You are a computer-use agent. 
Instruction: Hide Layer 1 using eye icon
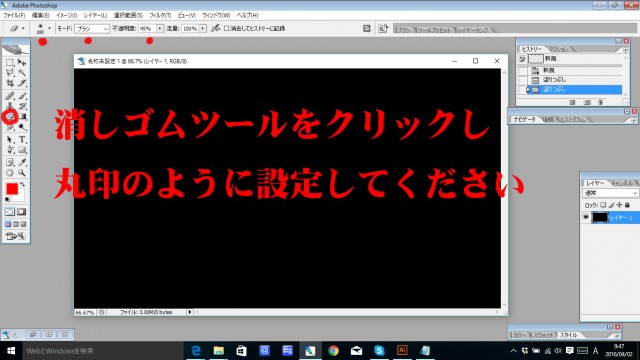(x=586, y=218)
